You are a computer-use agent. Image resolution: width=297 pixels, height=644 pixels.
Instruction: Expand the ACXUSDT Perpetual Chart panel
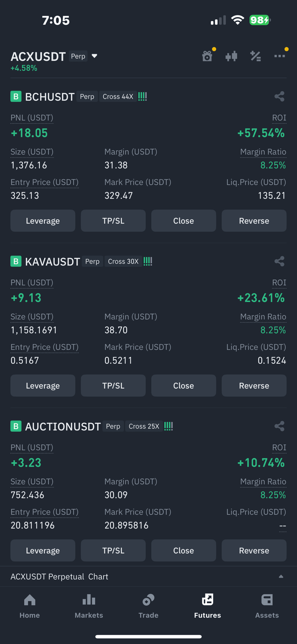[x=148, y=577]
